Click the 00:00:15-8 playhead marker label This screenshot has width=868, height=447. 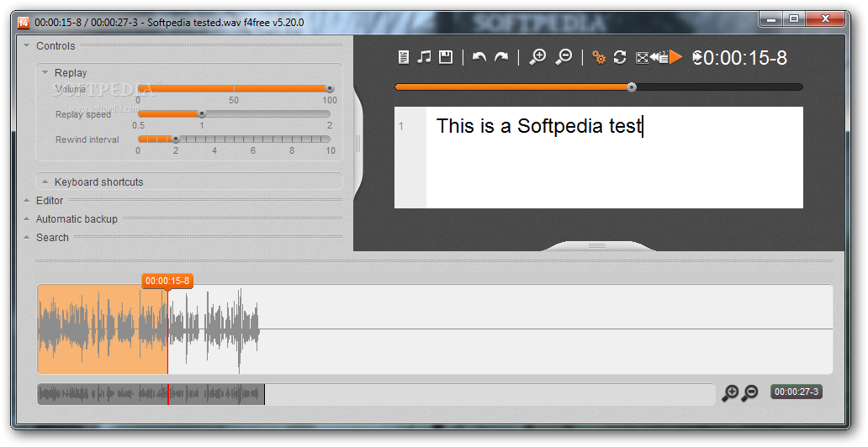click(x=167, y=281)
